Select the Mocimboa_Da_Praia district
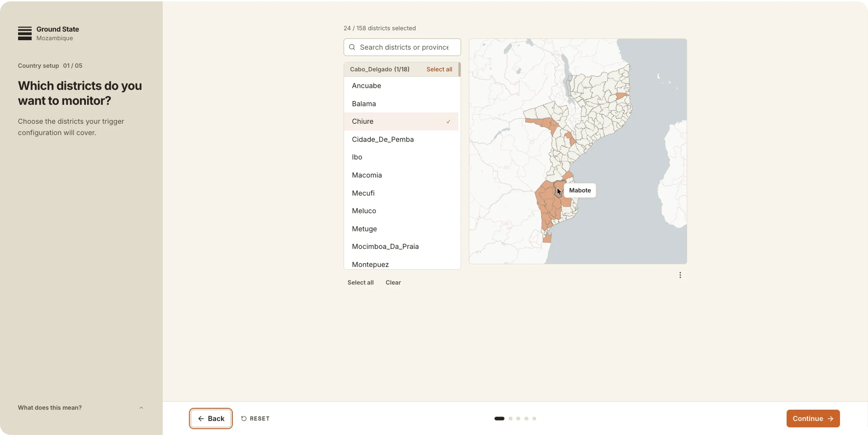The height and width of the screenshot is (435, 868). (401, 247)
